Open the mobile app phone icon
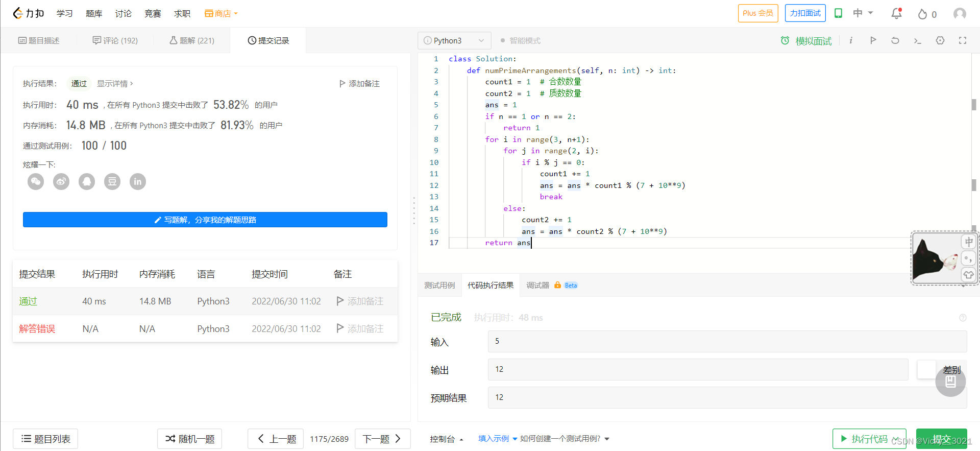 pyautogui.click(x=838, y=13)
